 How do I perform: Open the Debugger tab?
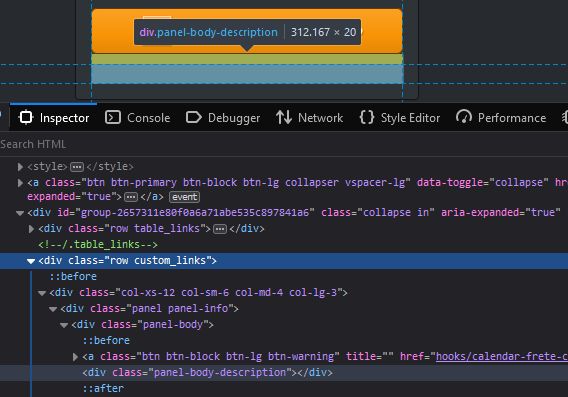tap(223, 118)
